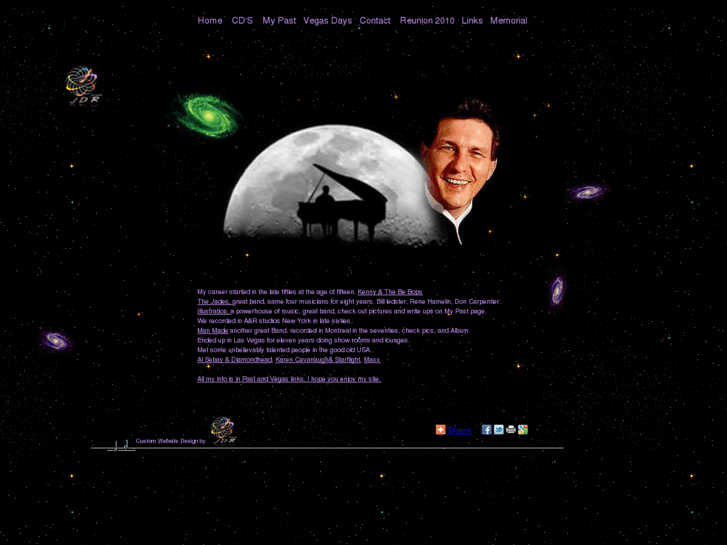Open the Man Made link
This screenshot has height=545, width=727.
click(x=213, y=331)
